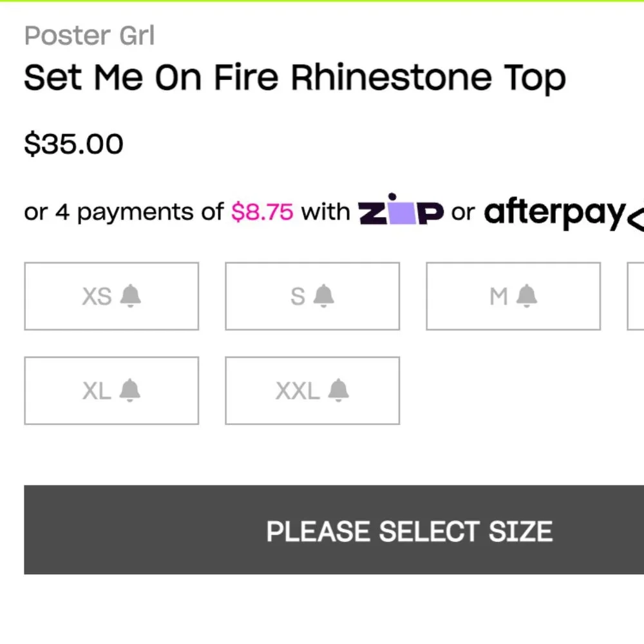
Task: Select the S size letter
Action: tap(298, 297)
